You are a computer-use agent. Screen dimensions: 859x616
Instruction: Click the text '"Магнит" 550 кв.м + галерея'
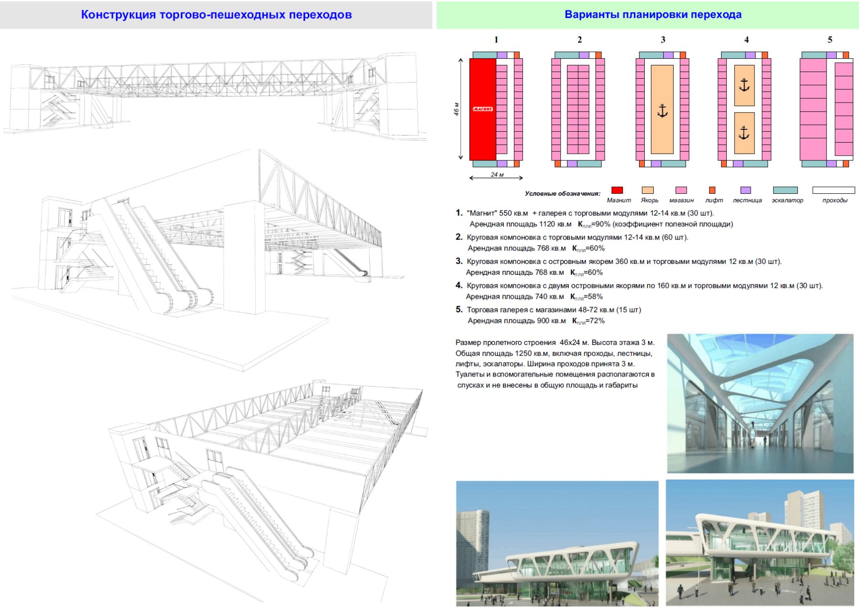point(515,213)
